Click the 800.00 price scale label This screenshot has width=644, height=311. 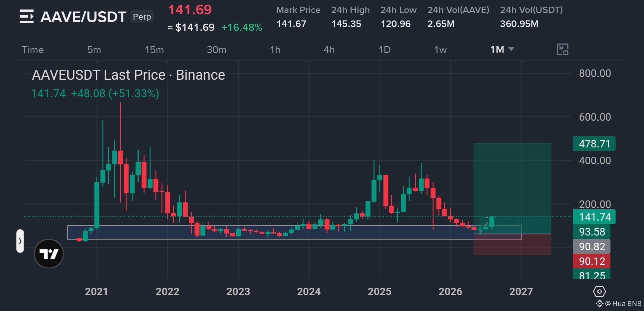(x=595, y=73)
